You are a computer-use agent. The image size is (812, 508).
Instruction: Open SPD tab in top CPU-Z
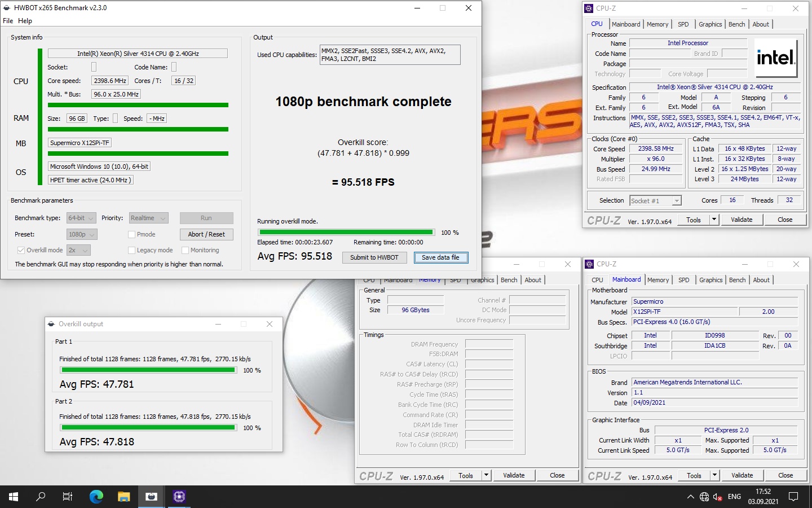coord(683,24)
